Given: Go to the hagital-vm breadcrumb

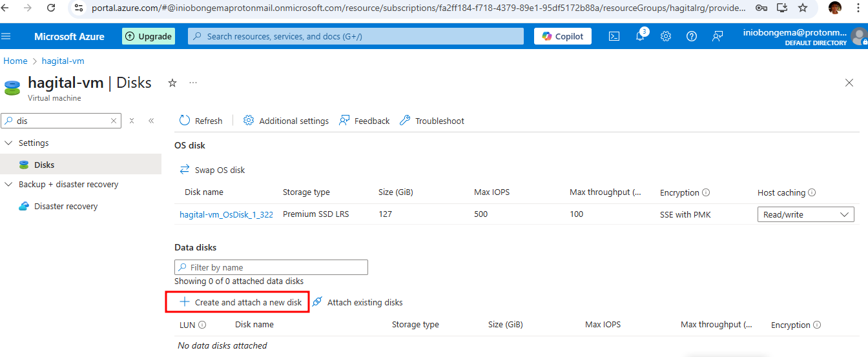Looking at the screenshot, I should 63,61.
